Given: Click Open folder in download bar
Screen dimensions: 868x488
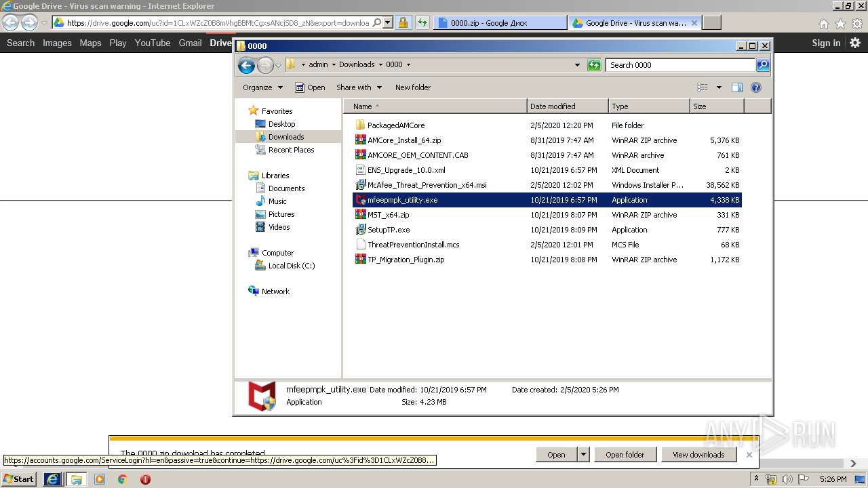Looking at the screenshot, I should pos(625,455).
